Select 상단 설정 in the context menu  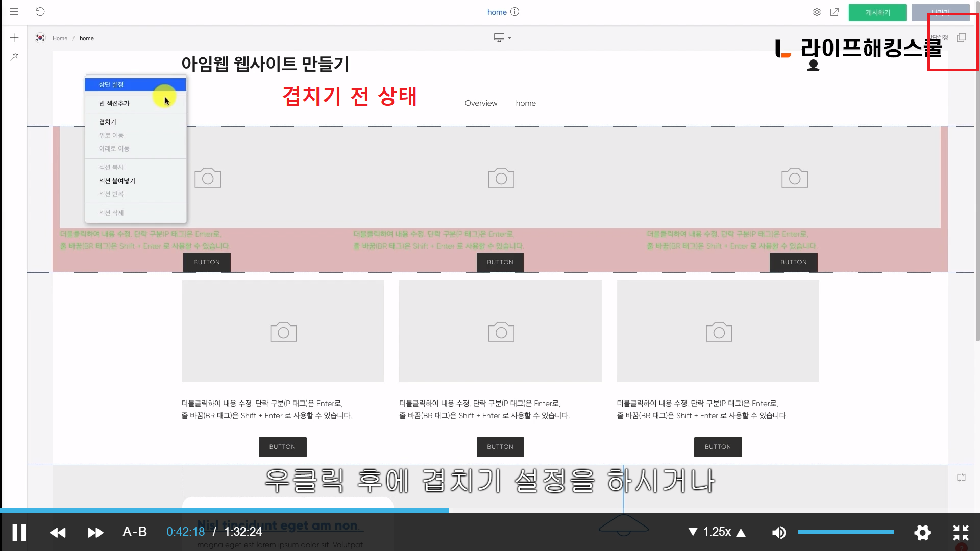tap(135, 84)
